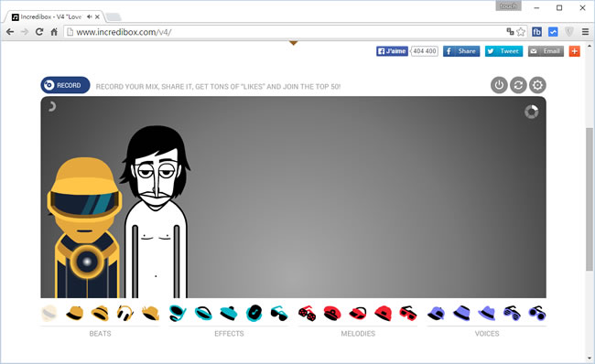This screenshot has width=595, height=364.
Task: Choose the red beanie melody icon
Action: click(384, 313)
